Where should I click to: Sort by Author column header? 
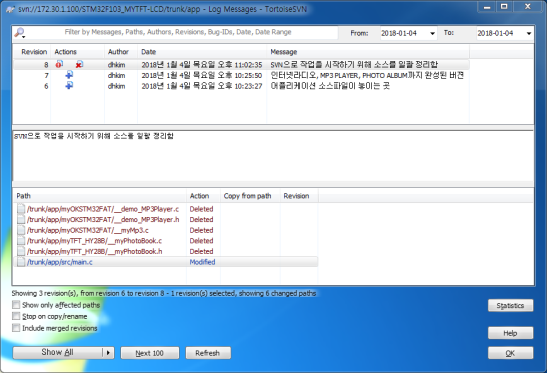[x=121, y=52]
